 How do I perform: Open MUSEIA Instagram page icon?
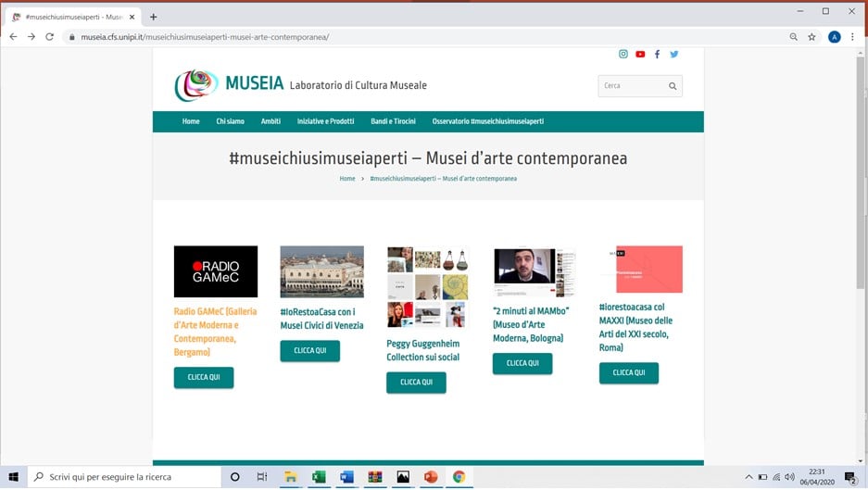[x=623, y=54]
